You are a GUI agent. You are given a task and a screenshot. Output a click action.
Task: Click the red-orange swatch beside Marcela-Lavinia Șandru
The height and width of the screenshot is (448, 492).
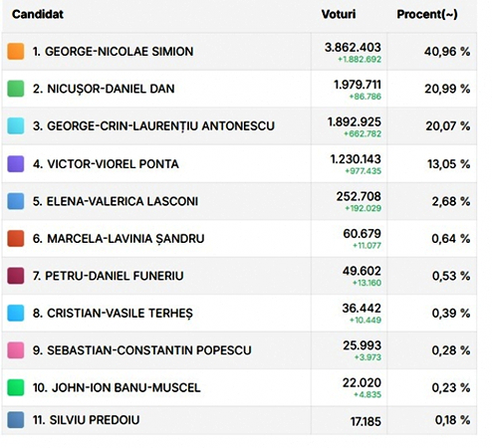(16, 238)
